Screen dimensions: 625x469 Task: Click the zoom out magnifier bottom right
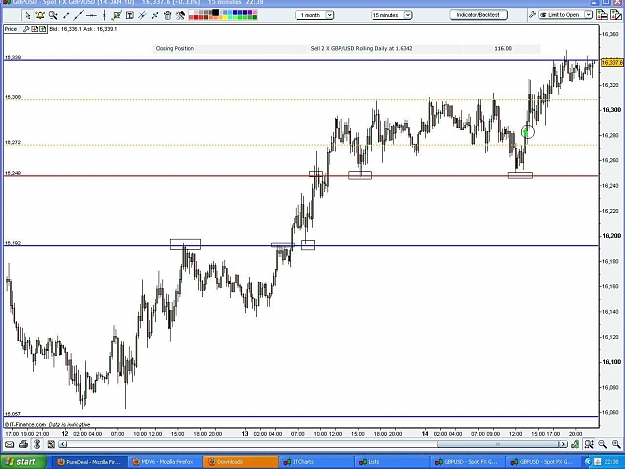tap(602, 444)
